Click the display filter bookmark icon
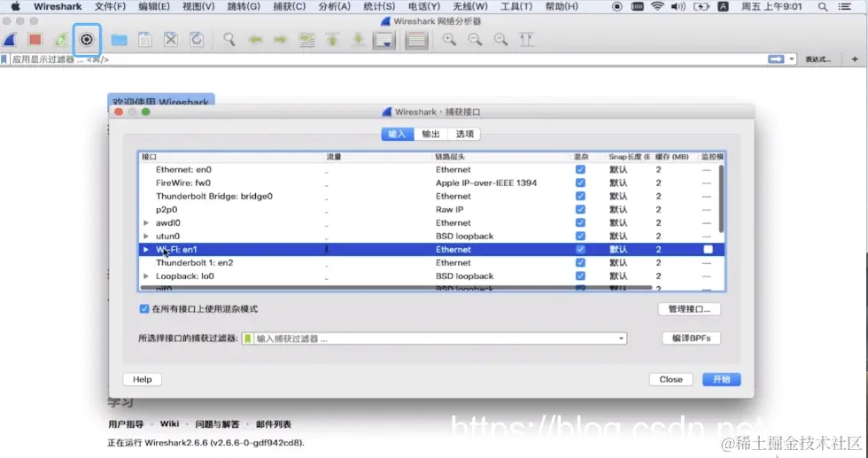Image resolution: width=868 pixels, height=458 pixels. pyautogui.click(x=4, y=59)
